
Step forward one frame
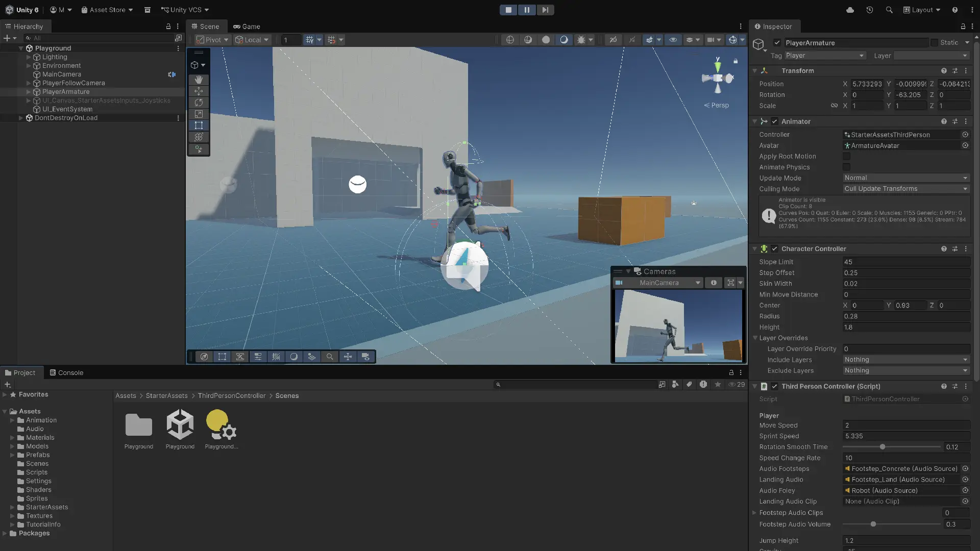pyautogui.click(x=545, y=10)
